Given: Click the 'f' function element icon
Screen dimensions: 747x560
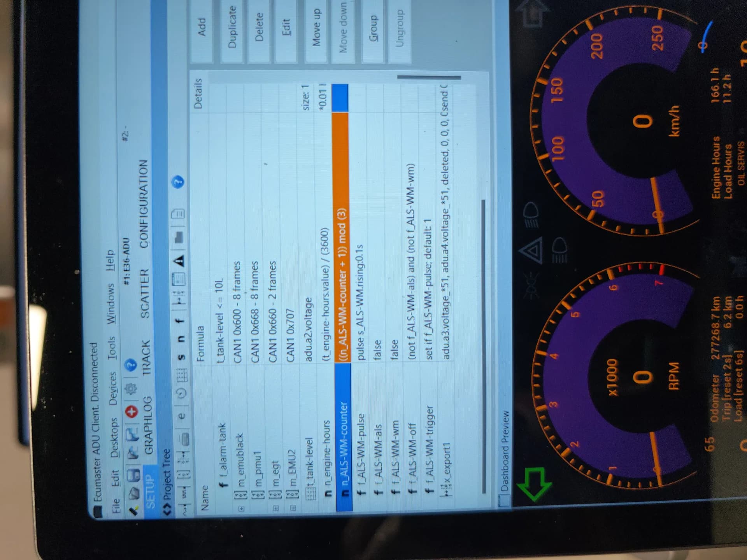Looking at the screenshot, I should 179,321.
